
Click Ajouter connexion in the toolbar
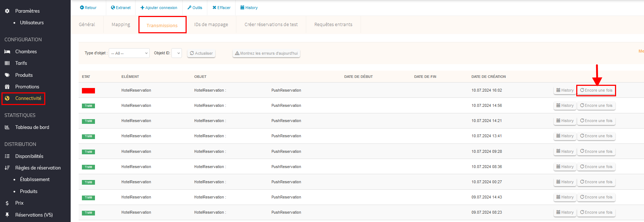(159, 8)
